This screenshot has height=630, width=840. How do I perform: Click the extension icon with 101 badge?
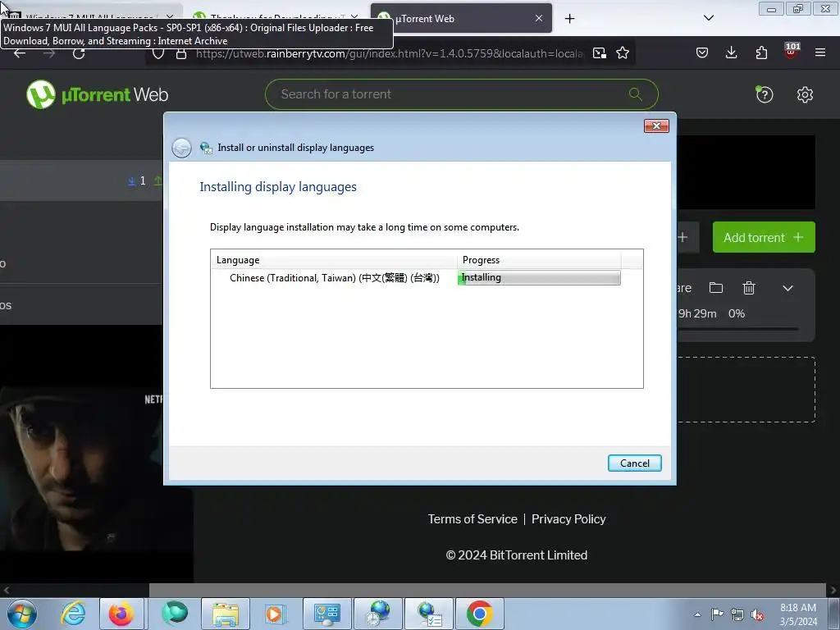coord(792,50)
